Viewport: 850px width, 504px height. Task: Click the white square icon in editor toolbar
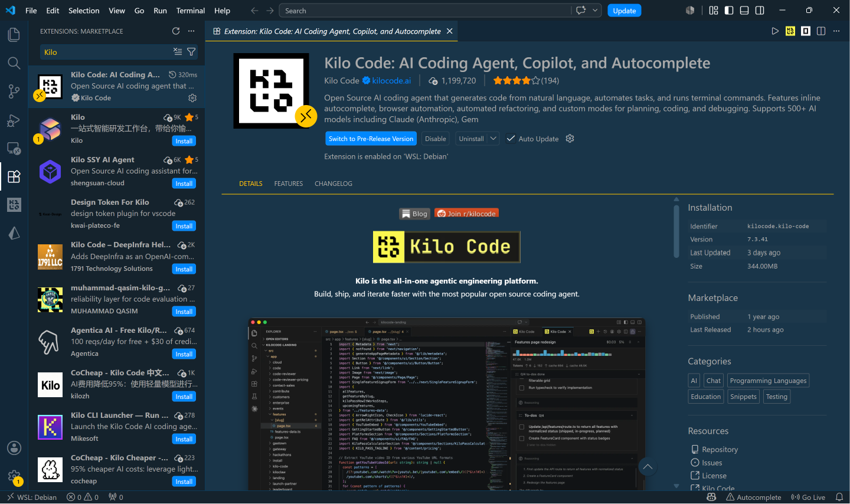click(x=806, y=31)
